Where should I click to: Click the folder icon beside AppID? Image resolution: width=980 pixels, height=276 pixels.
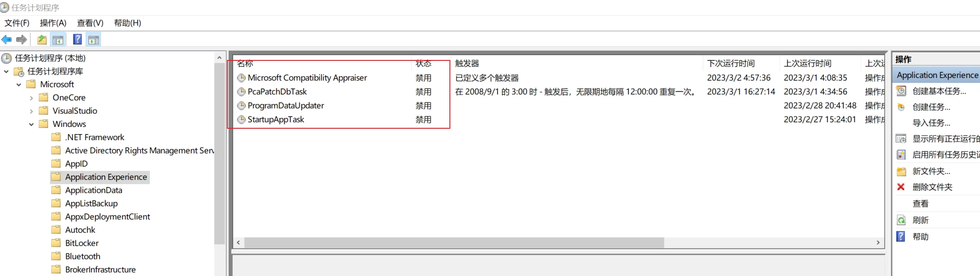click(x=56, y=164)
